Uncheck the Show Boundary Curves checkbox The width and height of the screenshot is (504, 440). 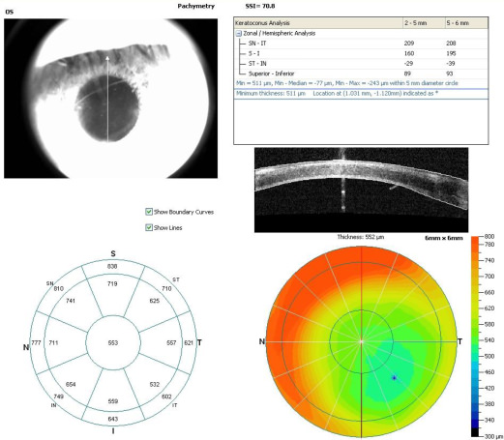tap(149, 212)
